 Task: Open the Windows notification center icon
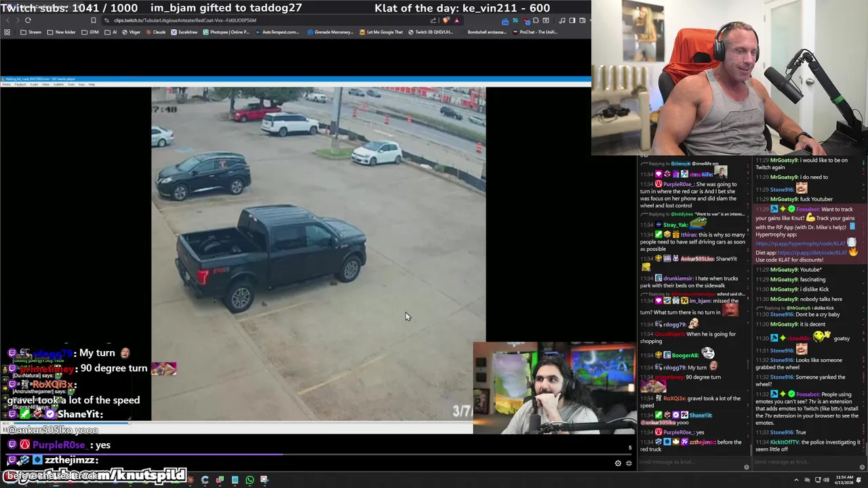tap(859, 480)
